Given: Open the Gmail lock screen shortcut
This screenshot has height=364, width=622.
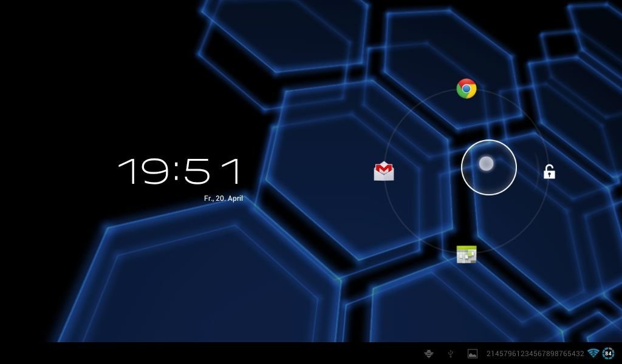Looking at the screenshot, I should pos(384,171).
